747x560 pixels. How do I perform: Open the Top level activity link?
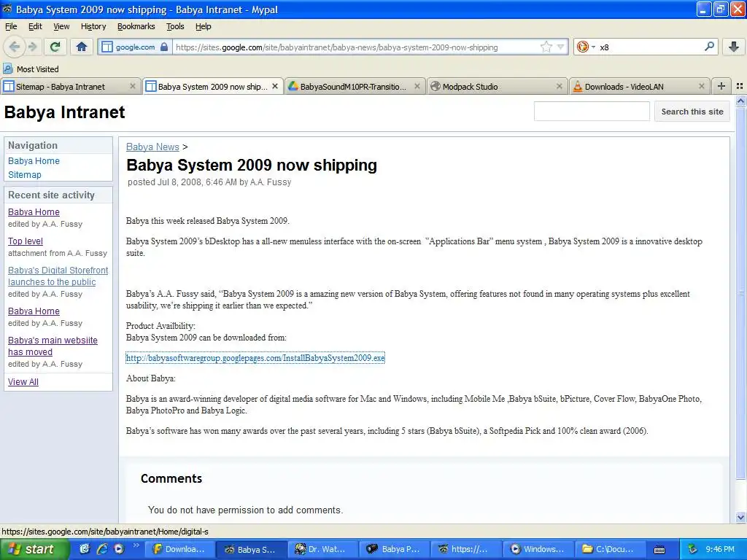26,241
